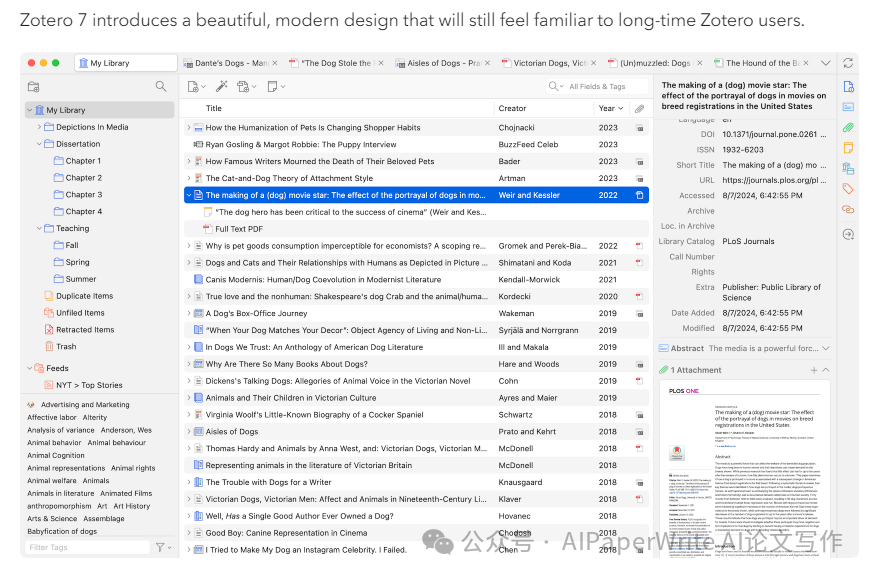Collapse the Feeds section
Viewport: 870px width, 576px height.
point(29,368)
